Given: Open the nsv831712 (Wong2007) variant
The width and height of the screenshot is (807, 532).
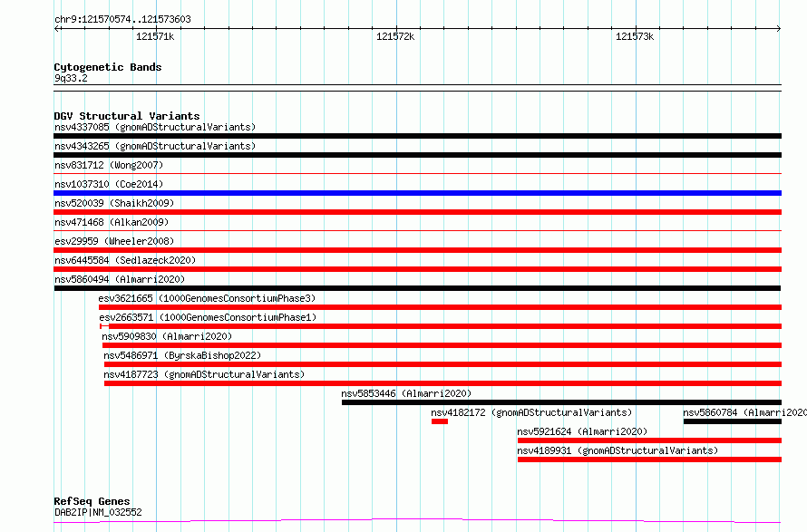Looking at the screenshot, I should coord(109,165).
